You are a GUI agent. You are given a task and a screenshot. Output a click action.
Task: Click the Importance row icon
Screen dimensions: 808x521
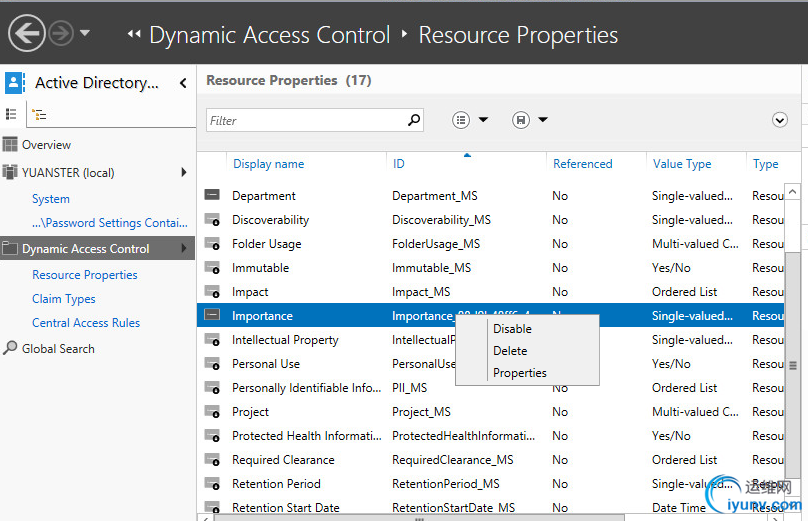tap(212, 314)
